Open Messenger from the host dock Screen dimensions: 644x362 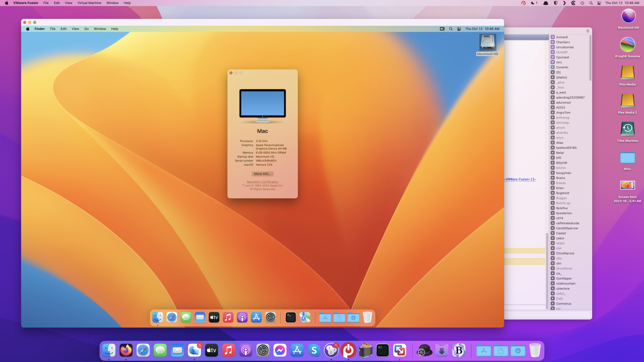point(280,350)
